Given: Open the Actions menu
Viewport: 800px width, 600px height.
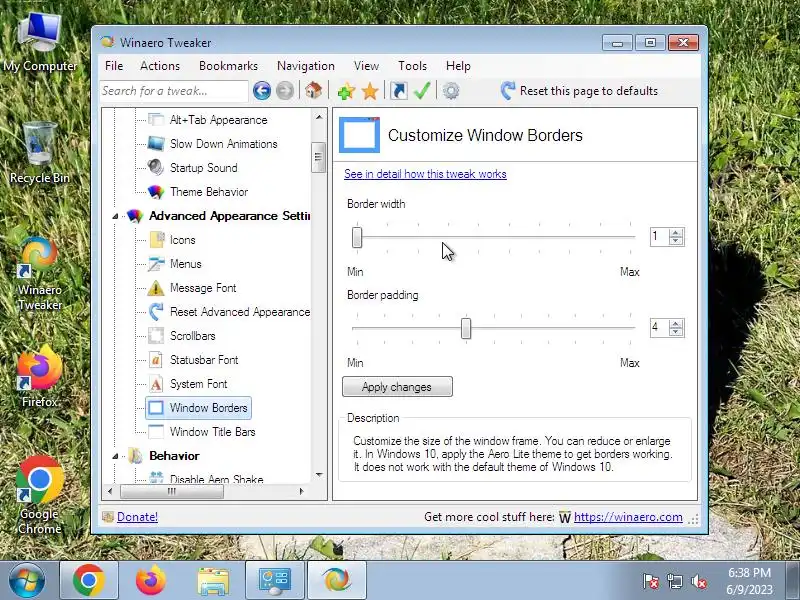Looking at the screenshot, I should click(160, 66).
